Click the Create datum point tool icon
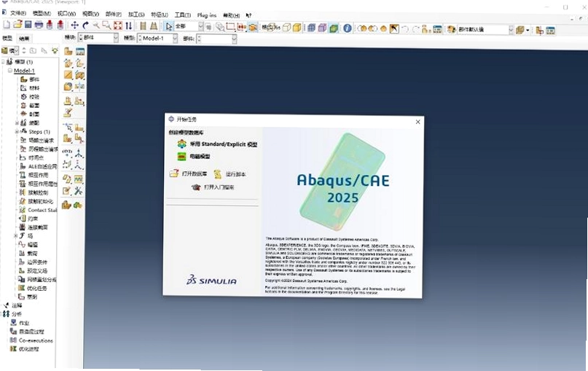588x371 pixels. pos(68,153)
